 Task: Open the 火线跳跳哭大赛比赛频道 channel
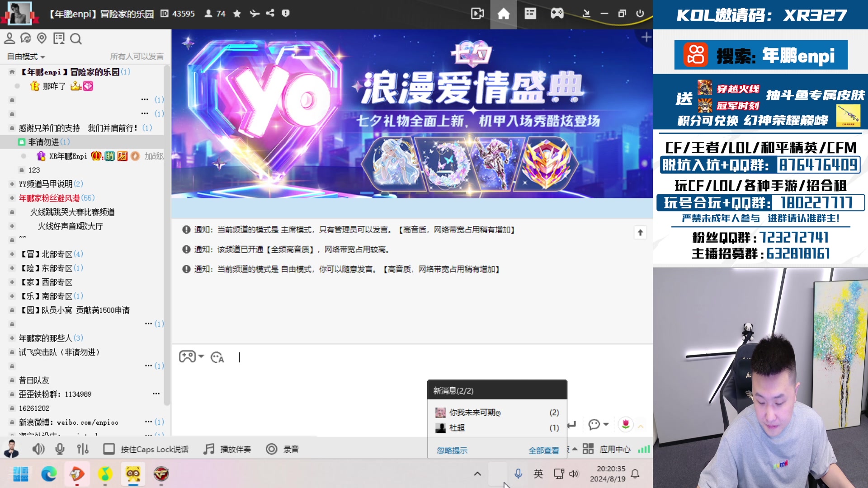72,212
